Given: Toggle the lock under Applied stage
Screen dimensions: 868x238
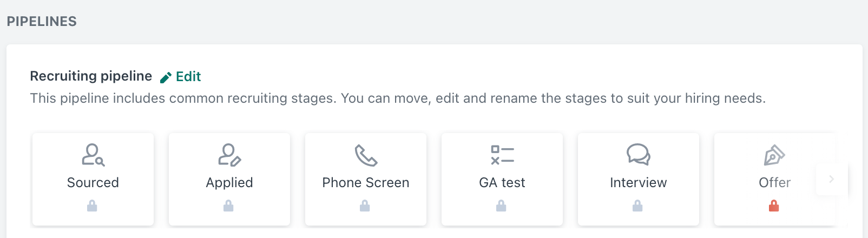Looking at the screenshot, I should 228,206.
